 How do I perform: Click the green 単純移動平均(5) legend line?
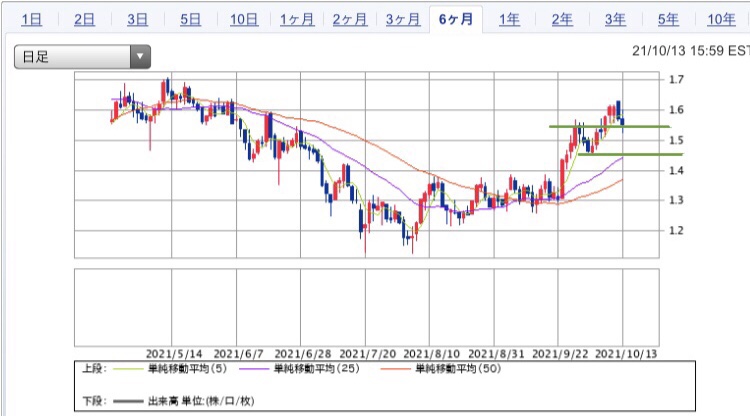(128, 369)
